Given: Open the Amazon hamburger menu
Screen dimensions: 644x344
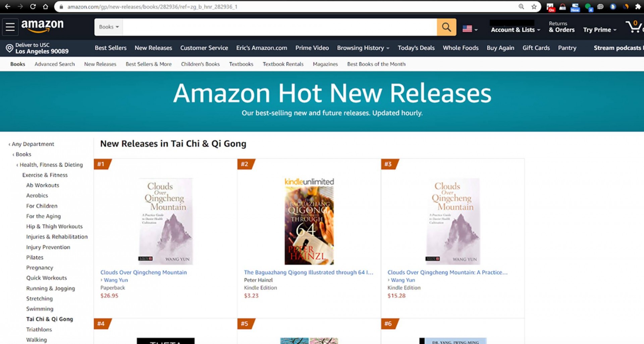Looking at the screenshot, I should 10,27.
